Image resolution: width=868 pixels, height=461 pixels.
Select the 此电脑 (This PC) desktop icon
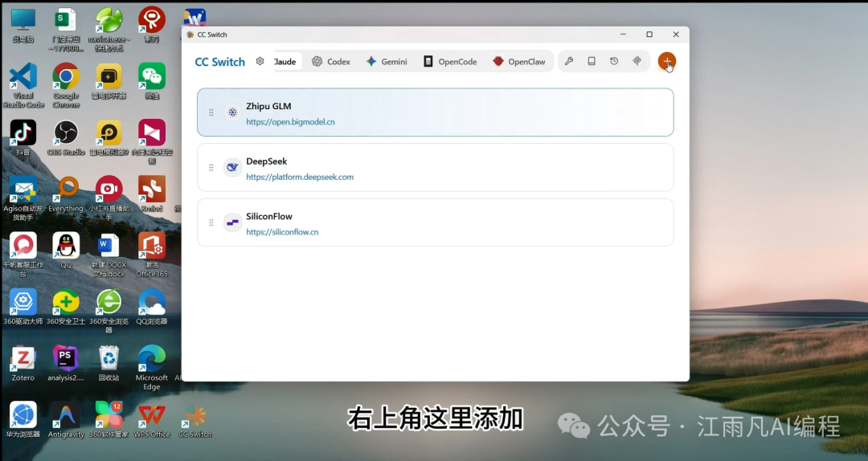pos(23,26)
